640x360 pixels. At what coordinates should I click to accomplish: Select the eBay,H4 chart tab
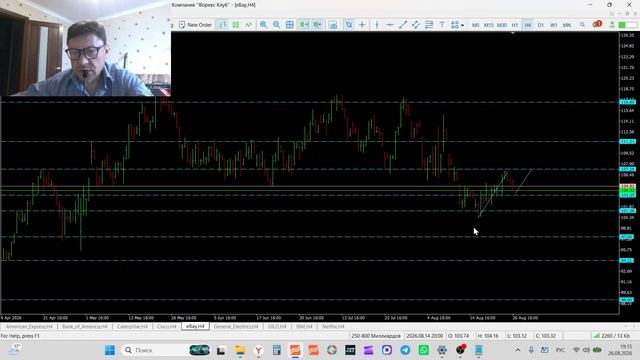tap(195, 327)
